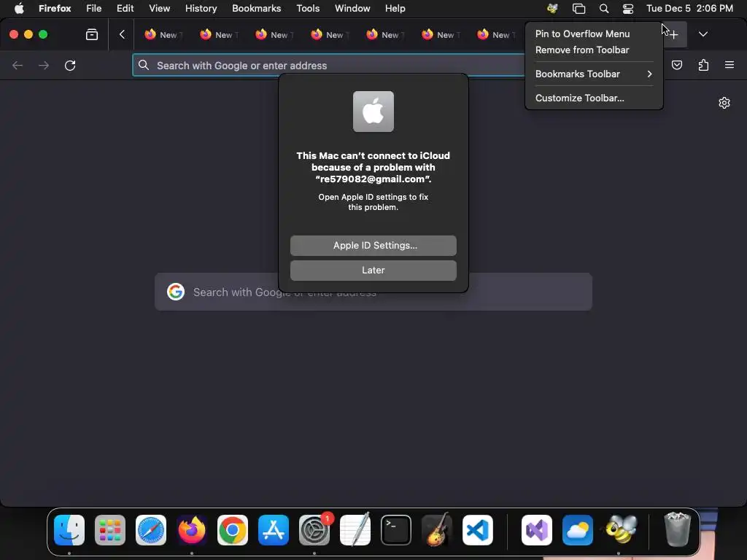
Task: Open the Bookmarks menu
Action: pyautogui.click(x=256, y=8)
